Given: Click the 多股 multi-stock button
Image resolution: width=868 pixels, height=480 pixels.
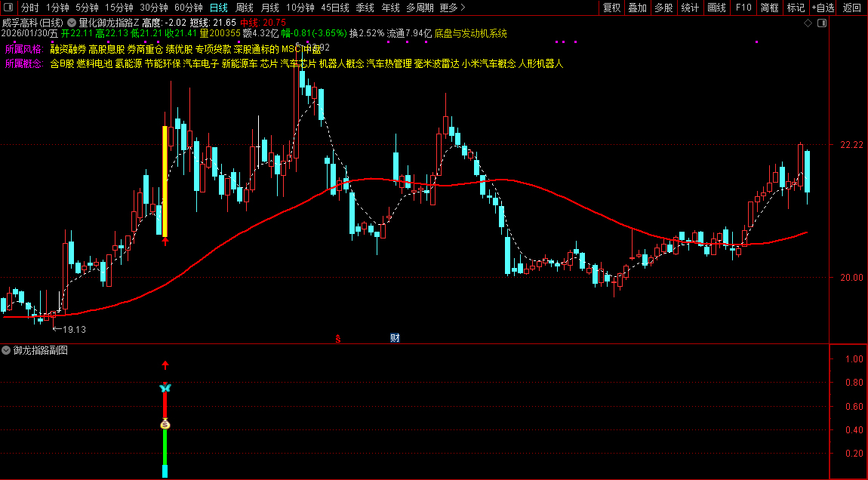Looking at the screenshot, I should tap(663, 8).
